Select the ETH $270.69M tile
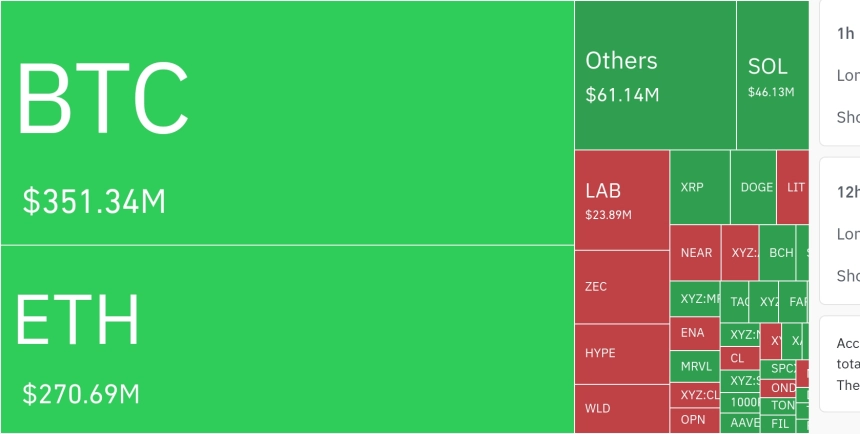860x434 pixels. click(x=287, y=339)
